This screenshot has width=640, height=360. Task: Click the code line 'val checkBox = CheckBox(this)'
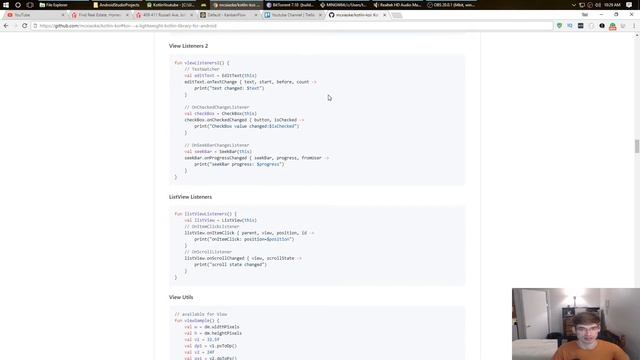[x=220, y=113]
